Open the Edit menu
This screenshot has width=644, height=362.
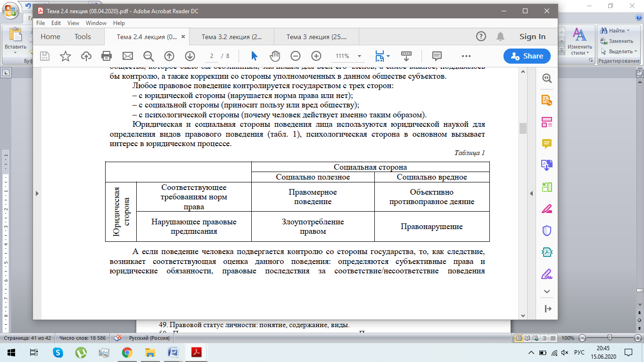[x=56, y=23]
